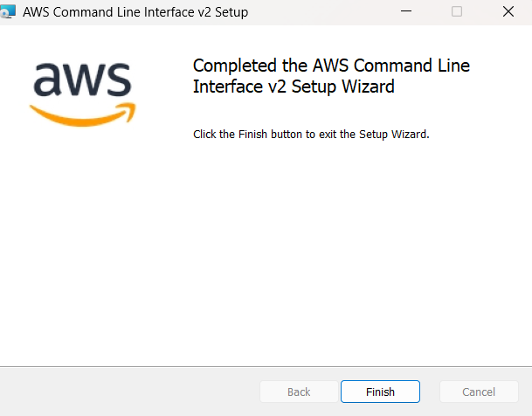Close the AWS CLI Setup window
This screenshot has height=416, width=532.
coord(508,12)
